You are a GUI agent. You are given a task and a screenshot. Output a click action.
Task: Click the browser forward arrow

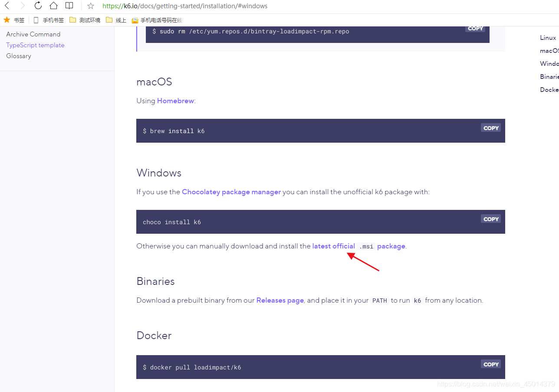coord(23,6)
